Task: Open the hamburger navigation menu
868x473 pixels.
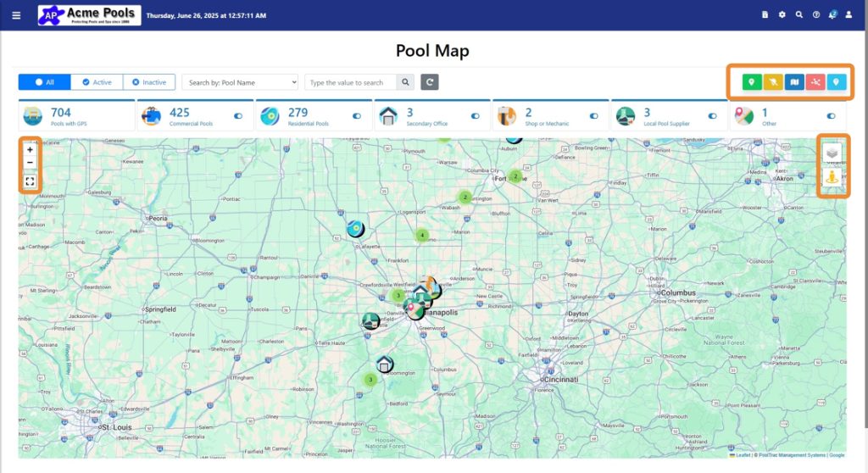Action: pyautogui.click(x=16, y=15)
